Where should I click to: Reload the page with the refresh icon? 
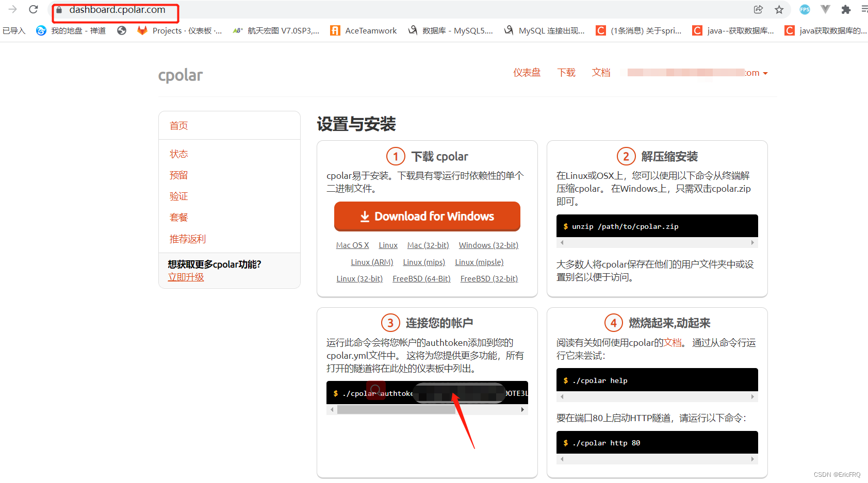pos(34,9)
